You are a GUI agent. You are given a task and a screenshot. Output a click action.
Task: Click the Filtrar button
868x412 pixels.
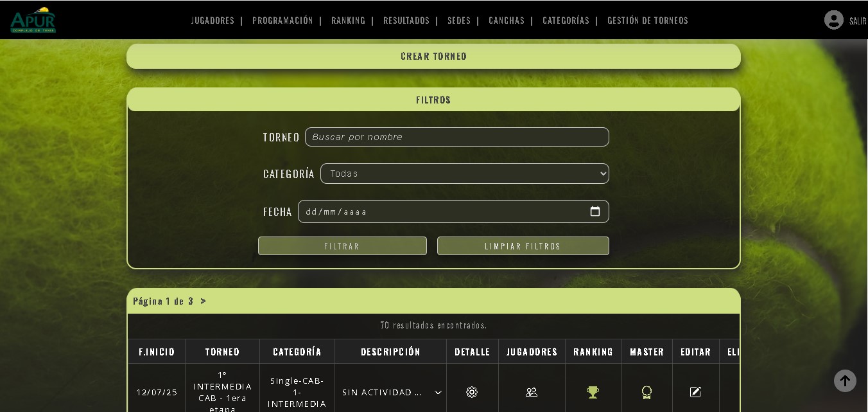(342, 246)
